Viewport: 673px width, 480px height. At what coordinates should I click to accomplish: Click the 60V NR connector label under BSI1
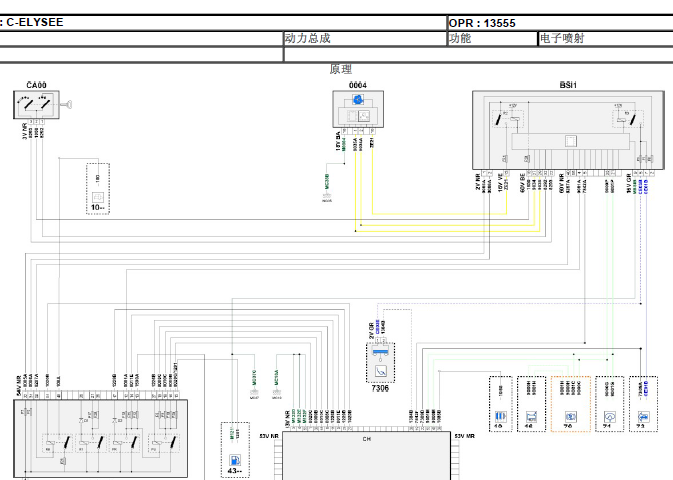[561, 182]
